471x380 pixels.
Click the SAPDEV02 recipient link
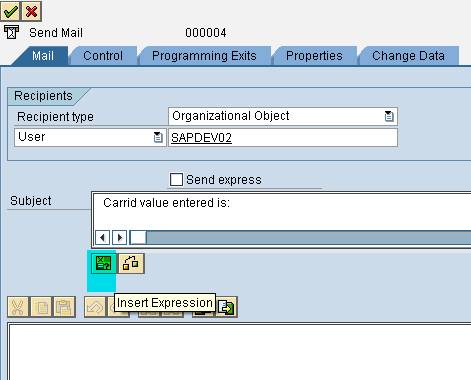201,138
